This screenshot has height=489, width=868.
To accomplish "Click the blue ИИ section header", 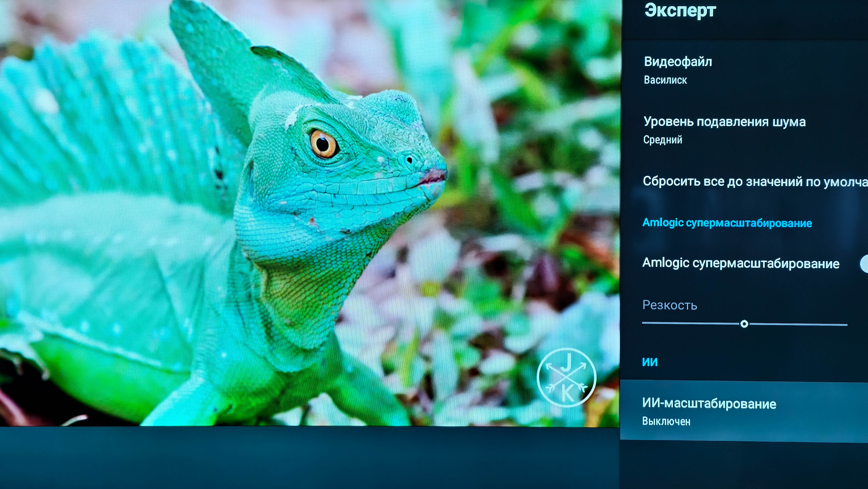I will (x=650, y=362).
